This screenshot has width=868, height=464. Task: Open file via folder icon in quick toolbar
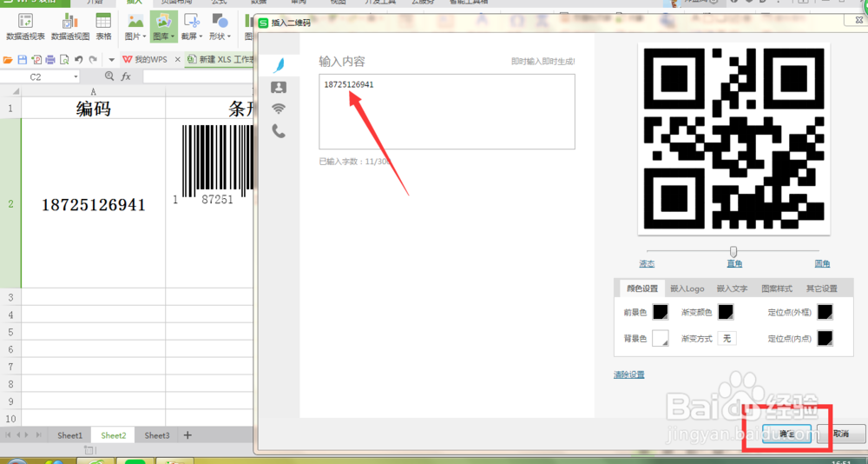coord(8,59)
